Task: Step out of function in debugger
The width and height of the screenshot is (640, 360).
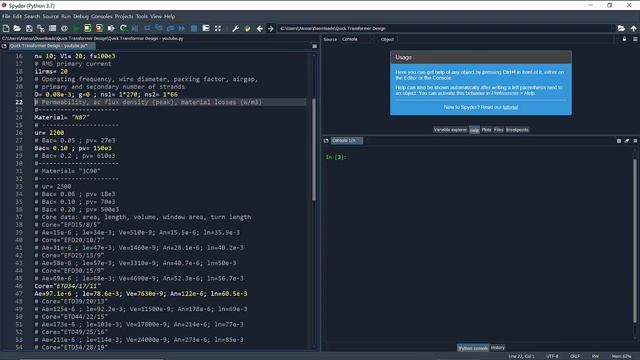Action: point(170,28)
